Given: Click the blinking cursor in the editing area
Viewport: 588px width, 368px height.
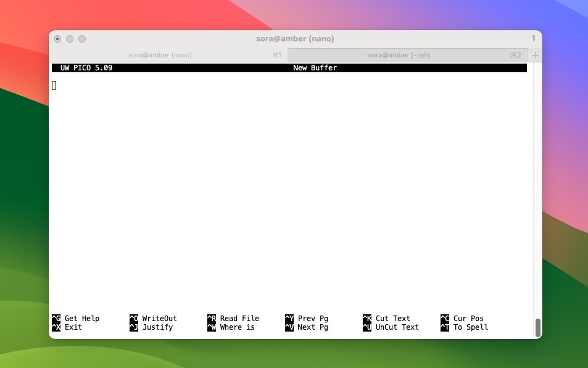Looking at the screenshot, I should 54,85.
